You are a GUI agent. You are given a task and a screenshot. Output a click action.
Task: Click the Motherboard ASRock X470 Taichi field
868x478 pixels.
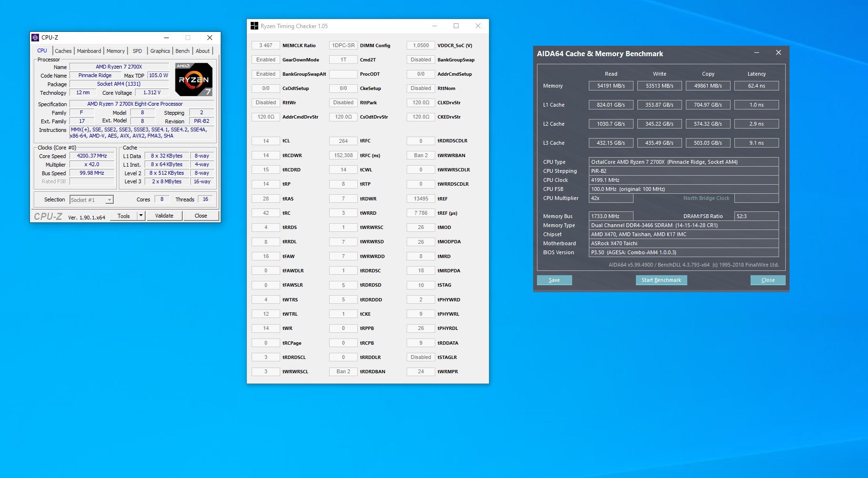(x=684, y=243)
